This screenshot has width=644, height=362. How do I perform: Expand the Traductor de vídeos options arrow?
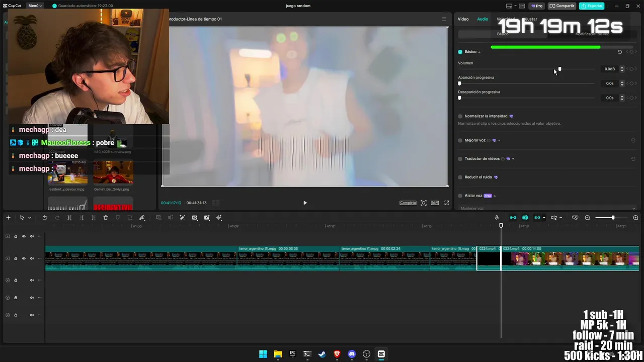pyautogui.click(x=513, y=159)
